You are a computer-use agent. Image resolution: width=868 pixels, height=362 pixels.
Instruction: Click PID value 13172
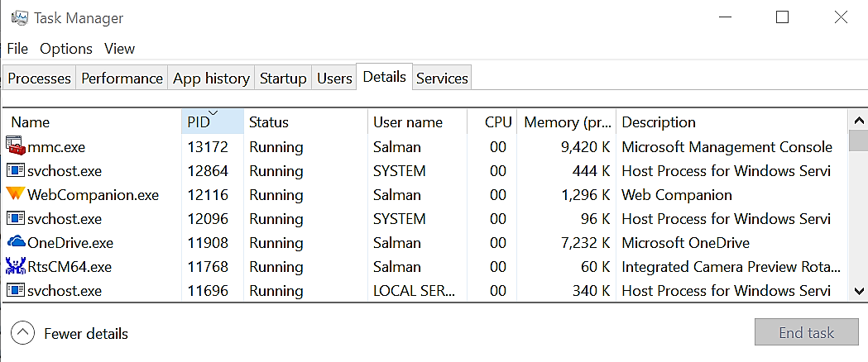[x=208, y=147]
